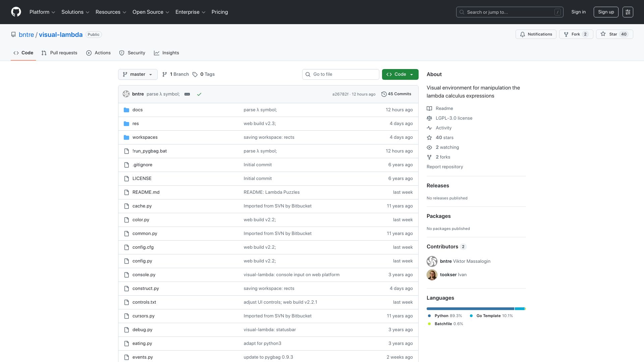Open the workspaces folder

pyautogui.click(x=145, y=137)
